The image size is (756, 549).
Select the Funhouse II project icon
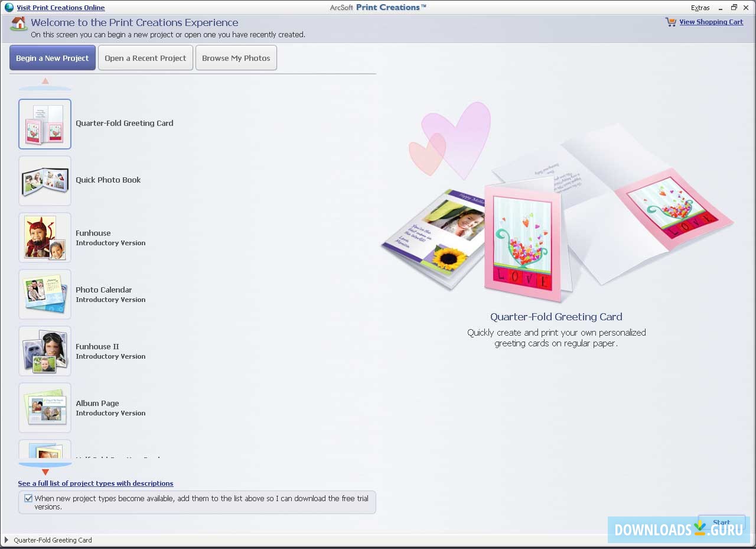45,351
